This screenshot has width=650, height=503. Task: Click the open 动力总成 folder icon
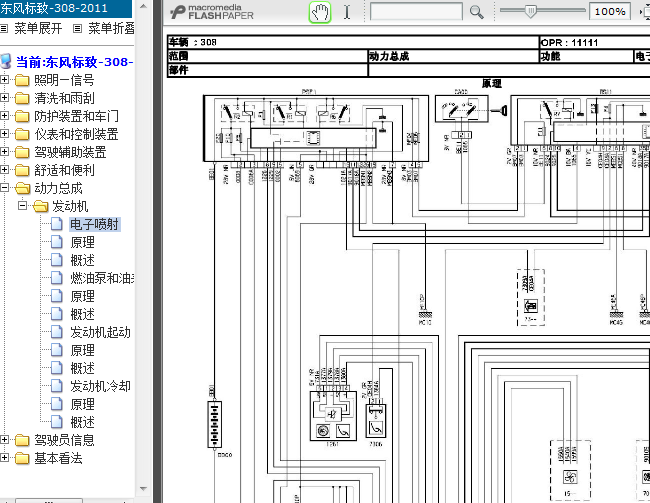point(22,188)
